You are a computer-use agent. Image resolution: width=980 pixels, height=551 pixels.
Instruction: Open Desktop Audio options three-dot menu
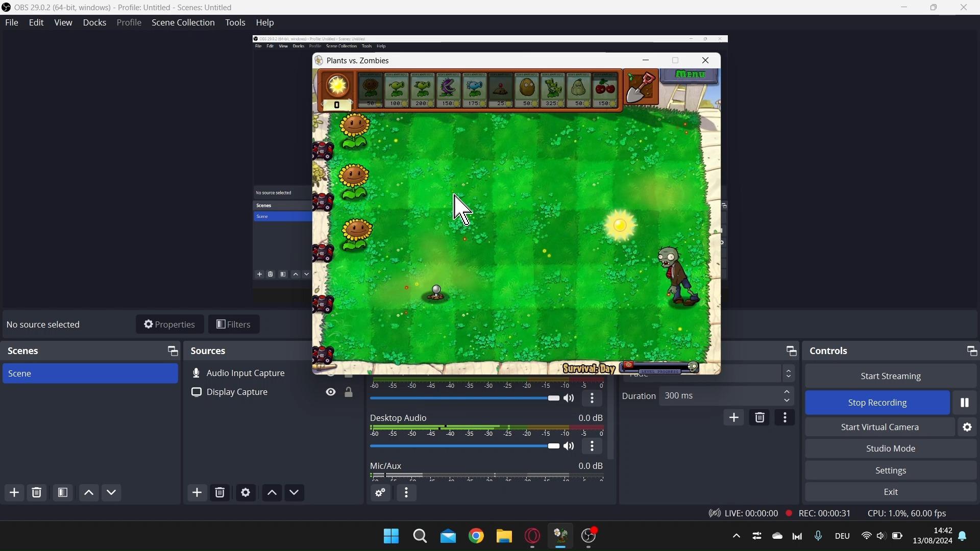593,446
